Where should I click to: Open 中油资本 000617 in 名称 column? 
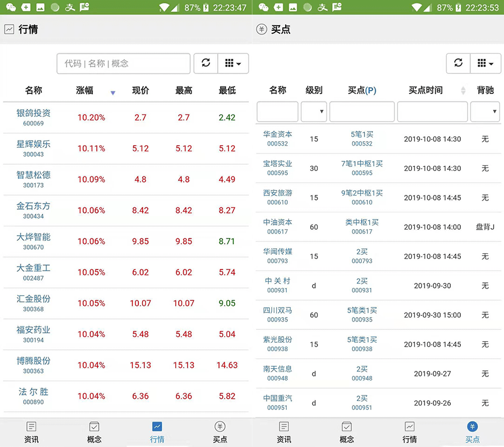click(277, 226)
